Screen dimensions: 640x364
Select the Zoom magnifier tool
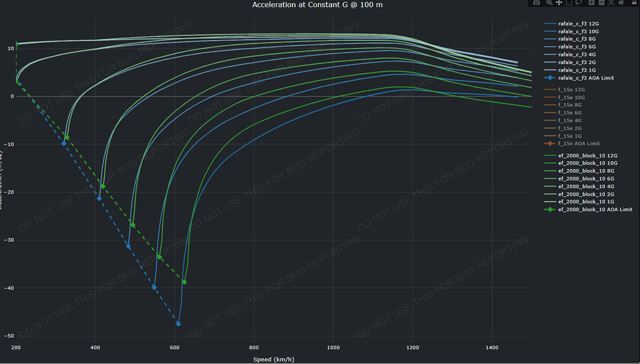[549, 3]
